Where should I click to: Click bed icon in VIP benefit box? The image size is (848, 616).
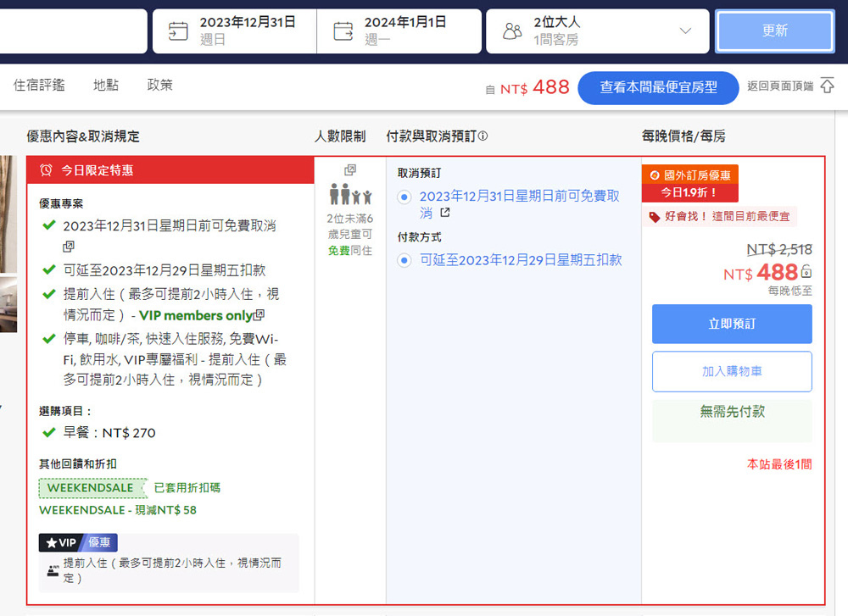pyautogui.click(x=53, y=570)
